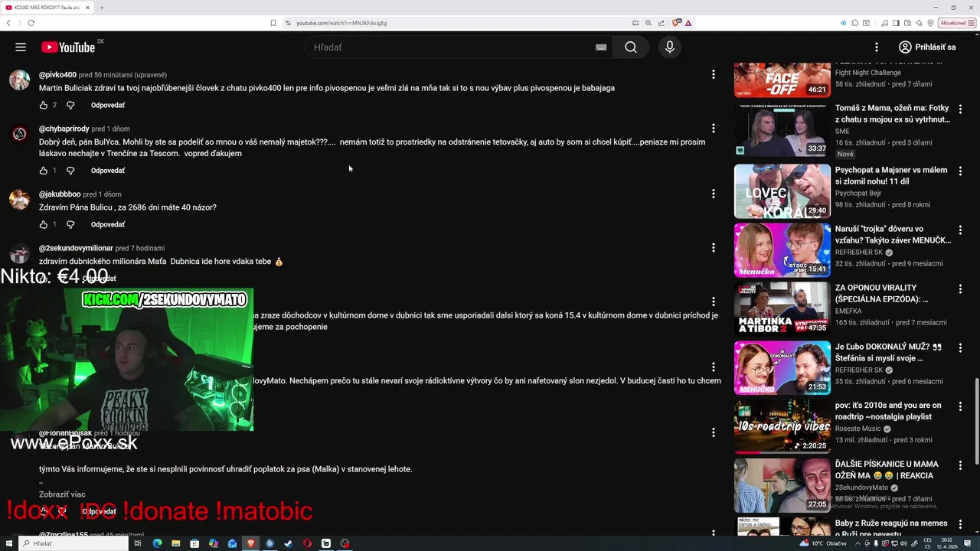Select the 'KOĽKO MÁŠ ROKOV' browser tab
Image resolution: width=980 pixels, height=551 pixels.
[x=47, y=8]
